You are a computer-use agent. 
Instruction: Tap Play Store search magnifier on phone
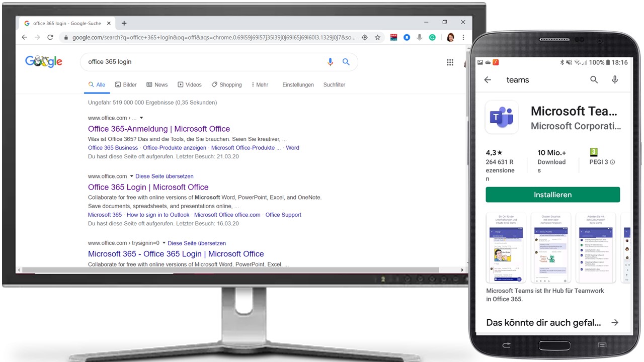tap(594, 80)
